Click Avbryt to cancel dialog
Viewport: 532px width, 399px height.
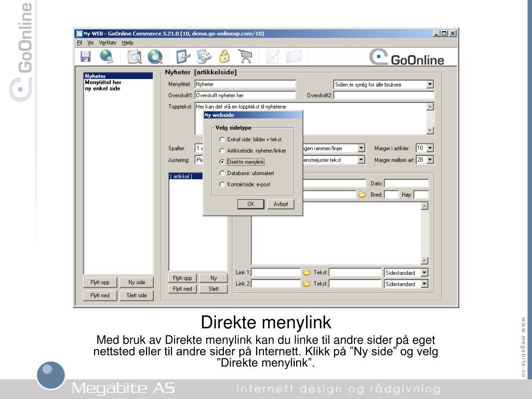coord(281,204)
